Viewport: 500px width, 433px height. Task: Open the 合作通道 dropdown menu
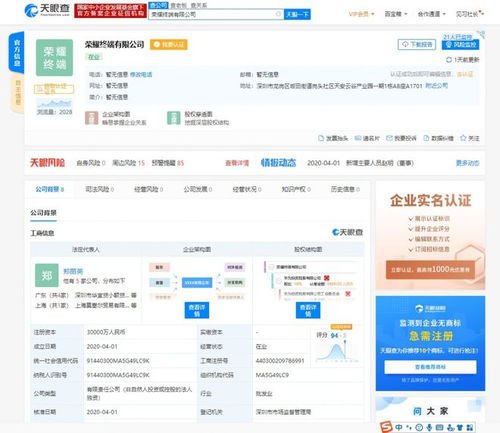pyautogui.click(x=432, y=14)
